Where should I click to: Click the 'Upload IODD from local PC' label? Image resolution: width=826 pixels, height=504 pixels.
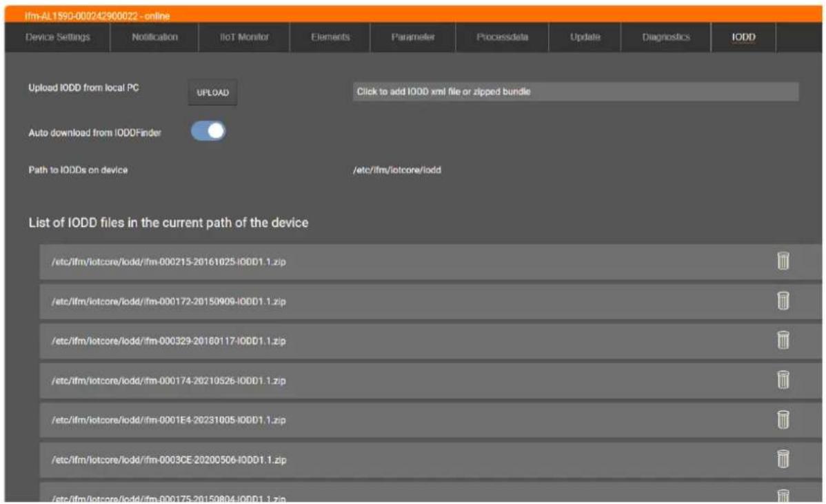(x=83, y=88)
